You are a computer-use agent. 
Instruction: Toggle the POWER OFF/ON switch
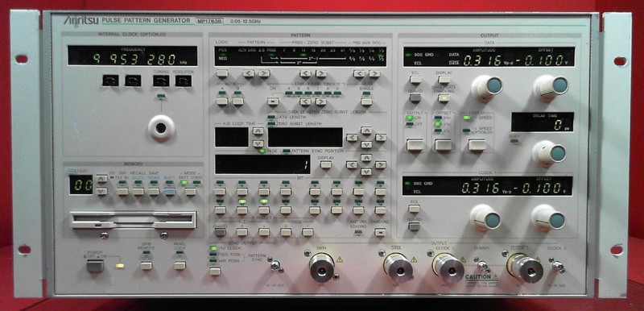pyautogui.click(x=95, y=266)
